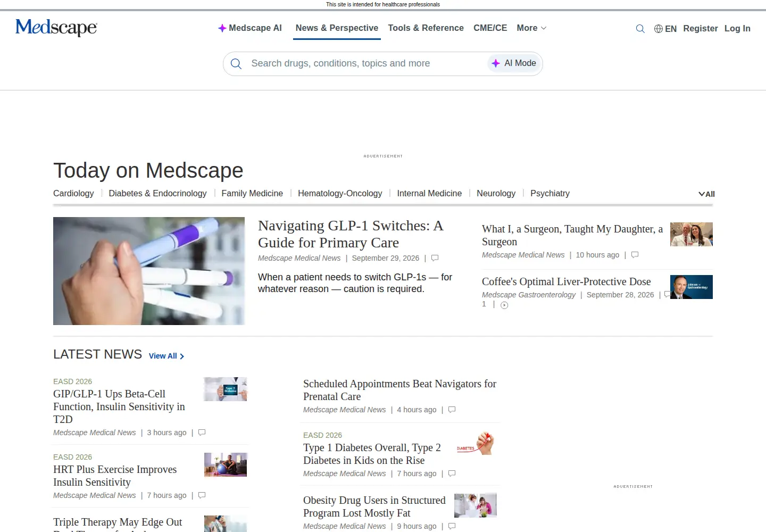Click the Coffee liver video thumbnail
Image resolution: width=766 pixels, height=532 pixels.
click(x=692, y=287)
